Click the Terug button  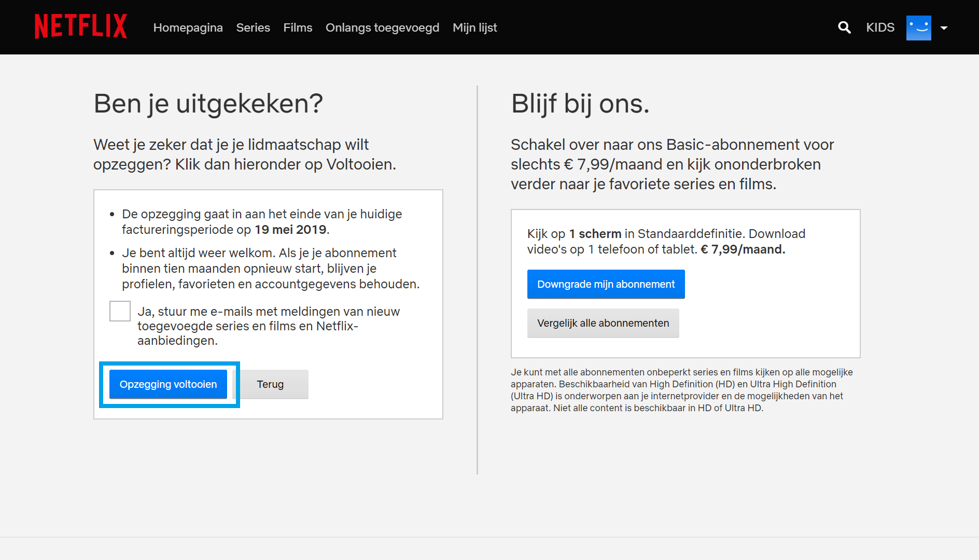(270, 384)
